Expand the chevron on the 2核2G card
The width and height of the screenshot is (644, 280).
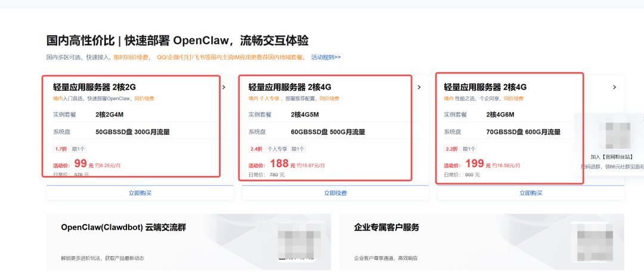(x=224, y=87)
